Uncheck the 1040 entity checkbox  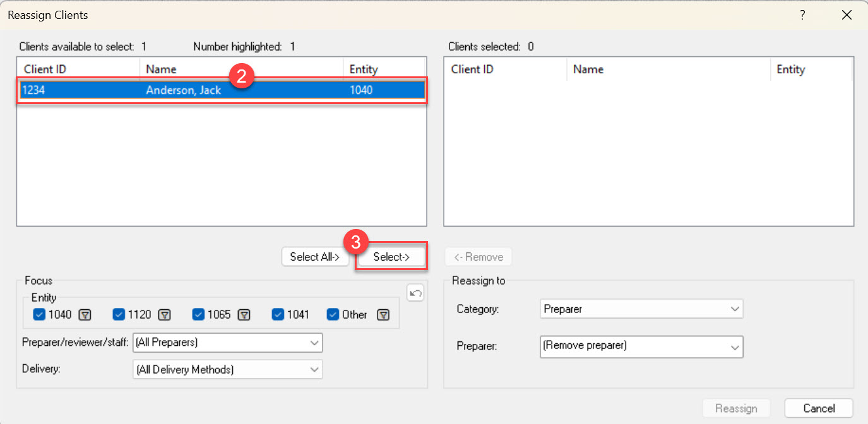(39, 315)
